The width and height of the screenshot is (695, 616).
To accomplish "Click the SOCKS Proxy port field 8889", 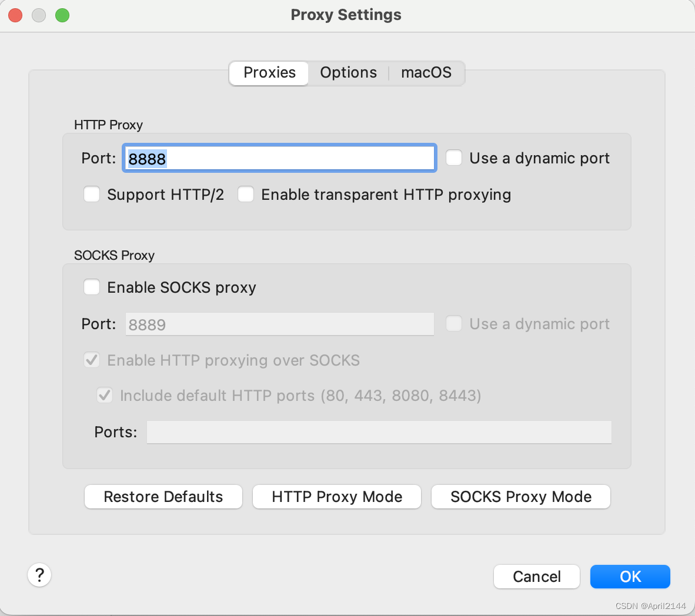I will pos(280,324).
